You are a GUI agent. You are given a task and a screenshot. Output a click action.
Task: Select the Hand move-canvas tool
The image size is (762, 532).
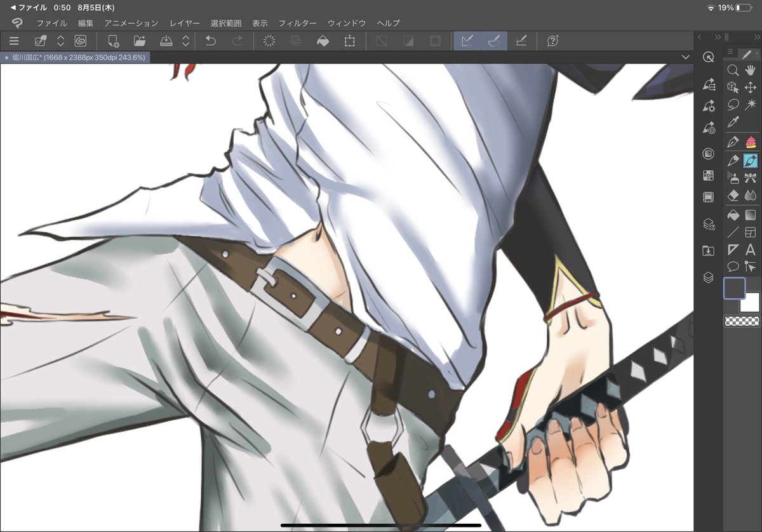pyautogui.click(x=751, y=70)
